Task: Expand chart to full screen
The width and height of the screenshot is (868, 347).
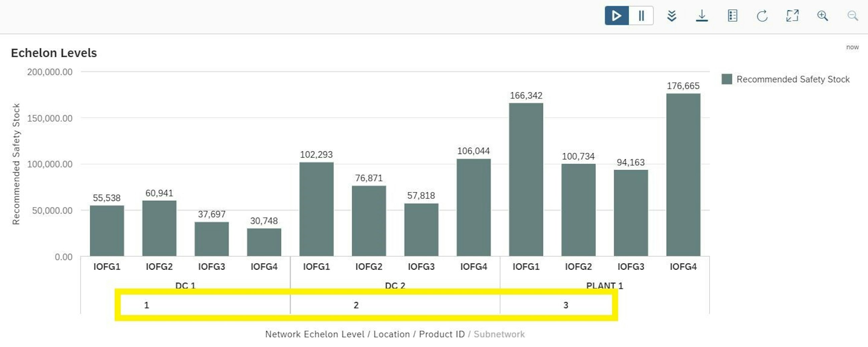Action: tap(792, 15)
